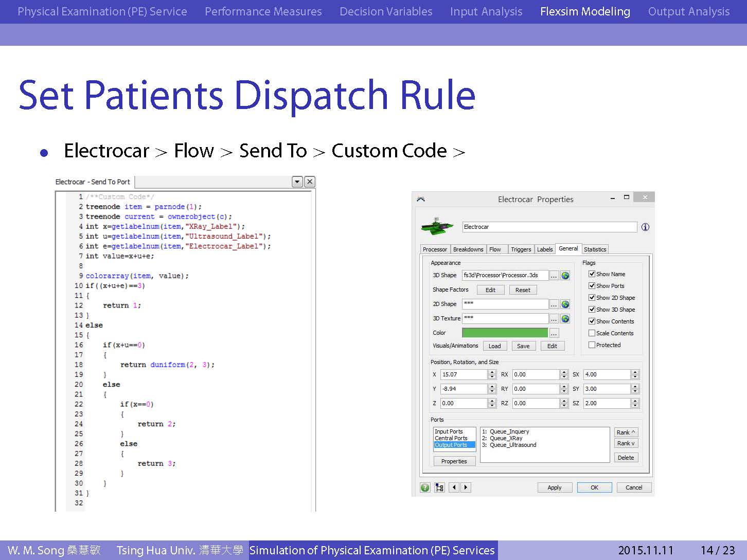Click the Apply button
The width and height of the screenshot is (747, 560).
point(555,487)
